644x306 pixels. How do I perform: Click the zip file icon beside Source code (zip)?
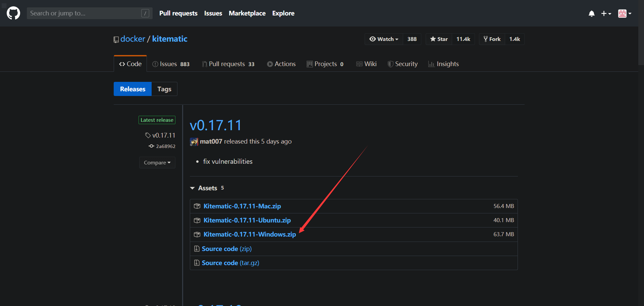[197, 249]
